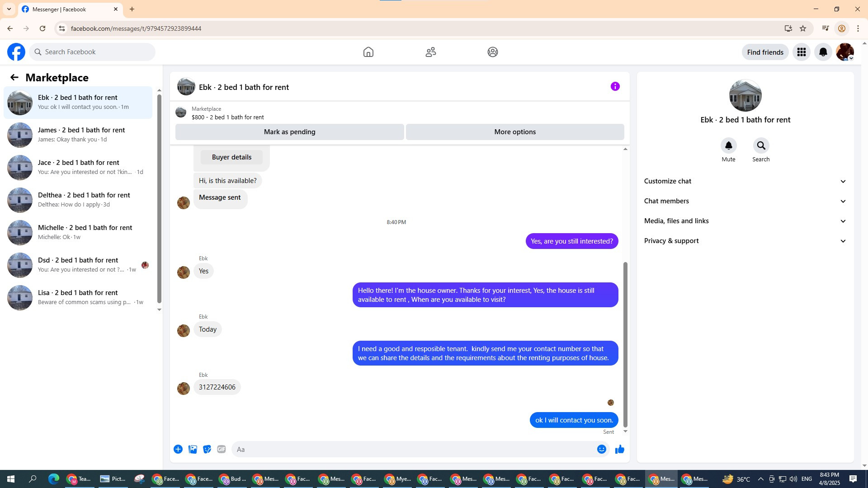Go back using the Marketplace back arrow

pos(14,77)
